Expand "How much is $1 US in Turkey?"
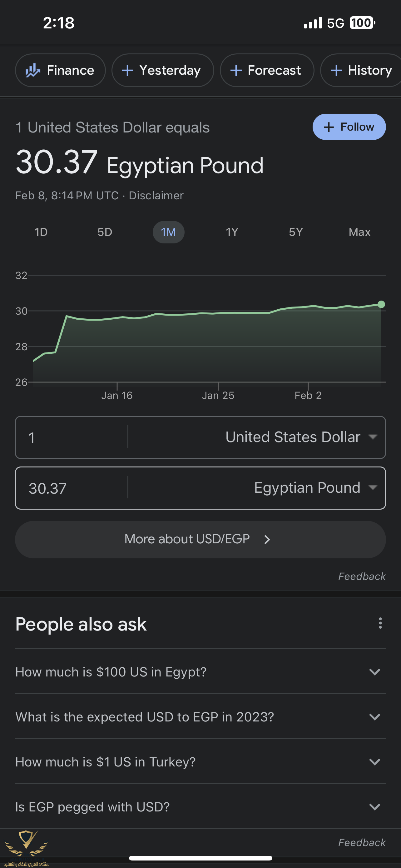 pyautogui.click(x=200, y=761)
